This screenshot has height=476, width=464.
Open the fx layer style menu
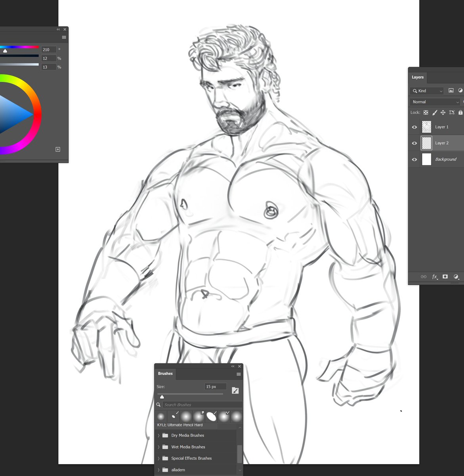435,276
